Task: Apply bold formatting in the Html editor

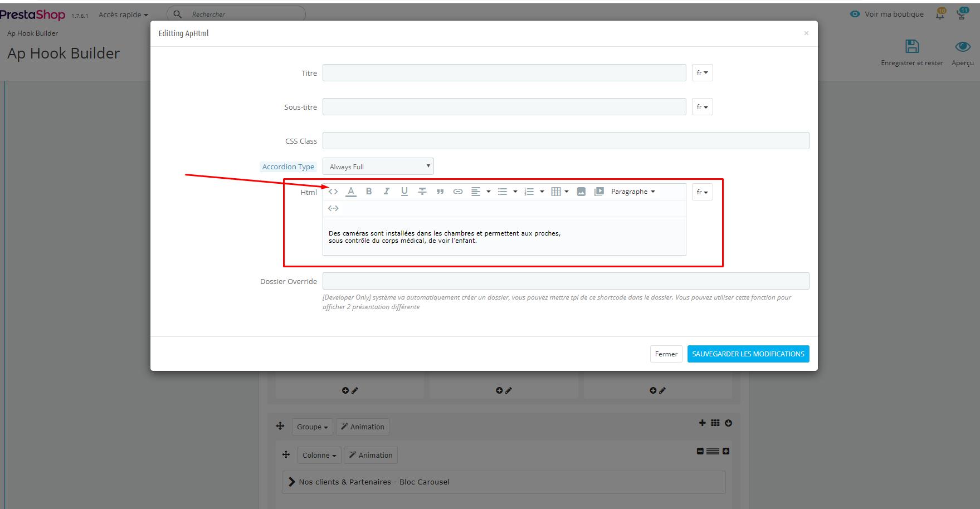Action: [x=369, y=191]
